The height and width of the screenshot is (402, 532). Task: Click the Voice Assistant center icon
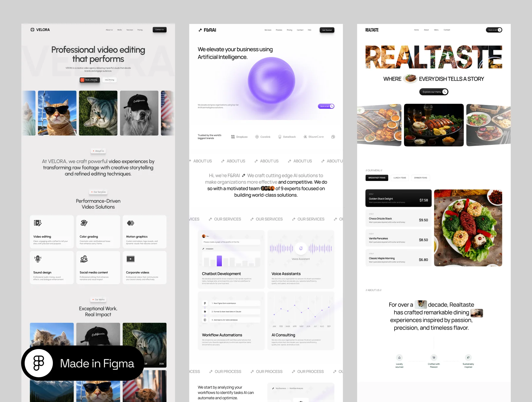301,248
